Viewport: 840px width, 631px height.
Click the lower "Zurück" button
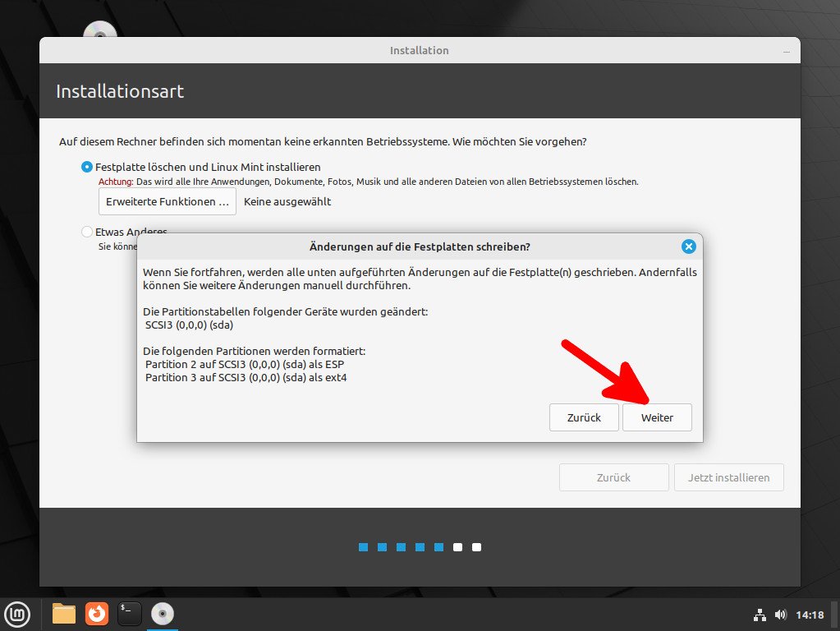tap(613, 477)
